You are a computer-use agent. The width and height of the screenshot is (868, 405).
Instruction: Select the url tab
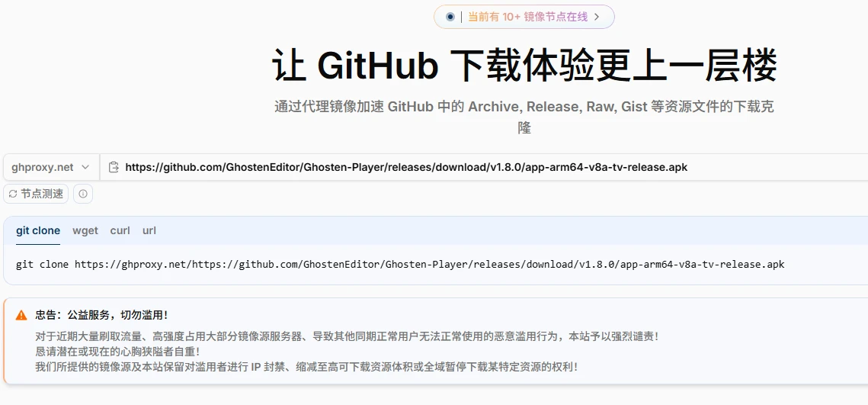click(149, 230)
